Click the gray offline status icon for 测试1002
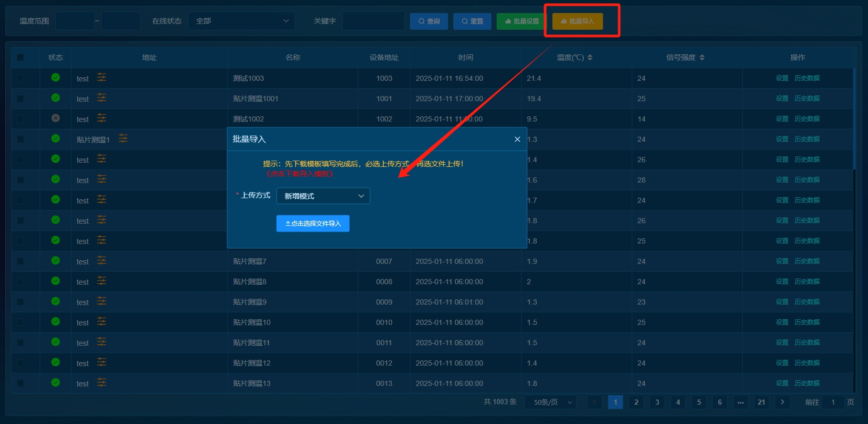The width and height of the screenshot is (868, 424). tap(55, 118)
